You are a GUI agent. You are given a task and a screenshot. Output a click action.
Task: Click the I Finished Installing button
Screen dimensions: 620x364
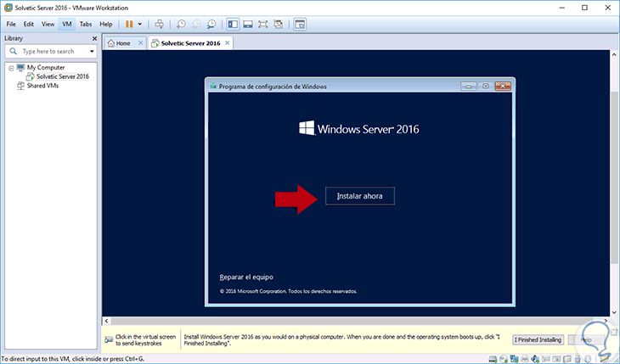[x=538, y=340]
